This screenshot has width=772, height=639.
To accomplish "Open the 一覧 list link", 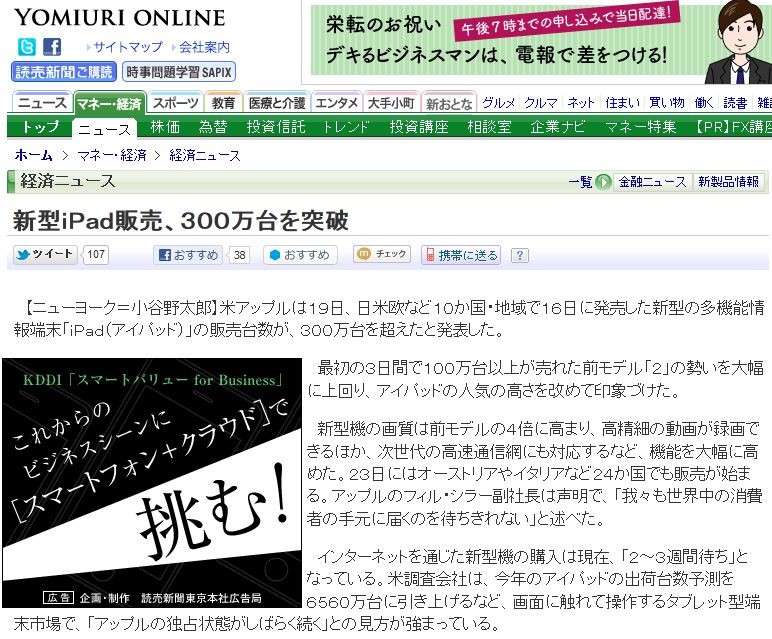I will click(x=580, y=182).
